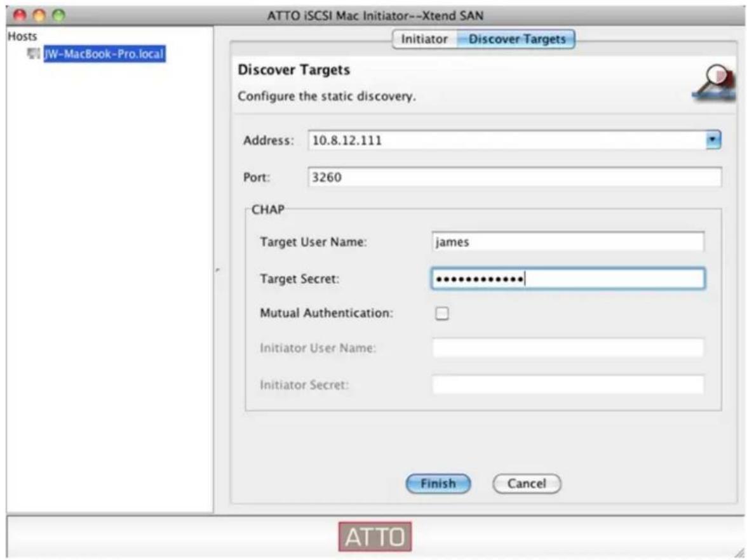Screen dimensions: 747x560
Task: Click the 'Initiator Secret:' label
Action: tap(304, 385)
